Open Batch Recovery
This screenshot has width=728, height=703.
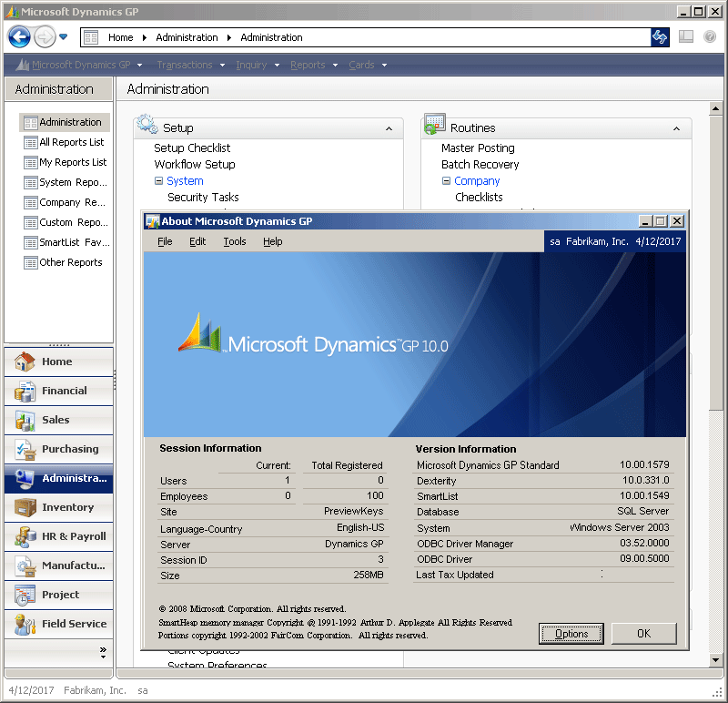point(480,165)
